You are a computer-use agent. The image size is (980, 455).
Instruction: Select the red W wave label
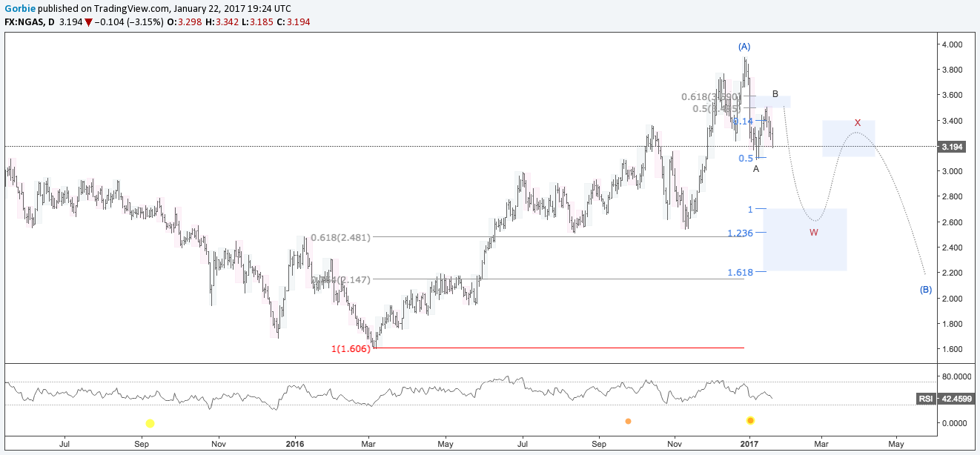point(813,232)
